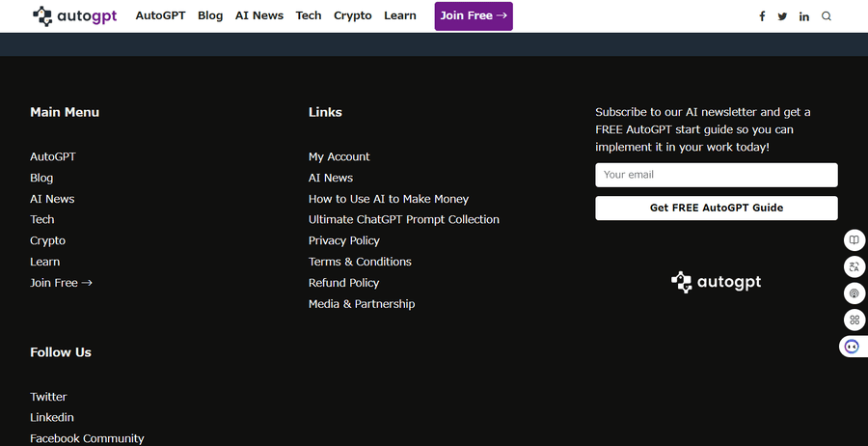Click the podcast broadcast floating icon
This screenshot has height=446, width=868.
[854, 293]
